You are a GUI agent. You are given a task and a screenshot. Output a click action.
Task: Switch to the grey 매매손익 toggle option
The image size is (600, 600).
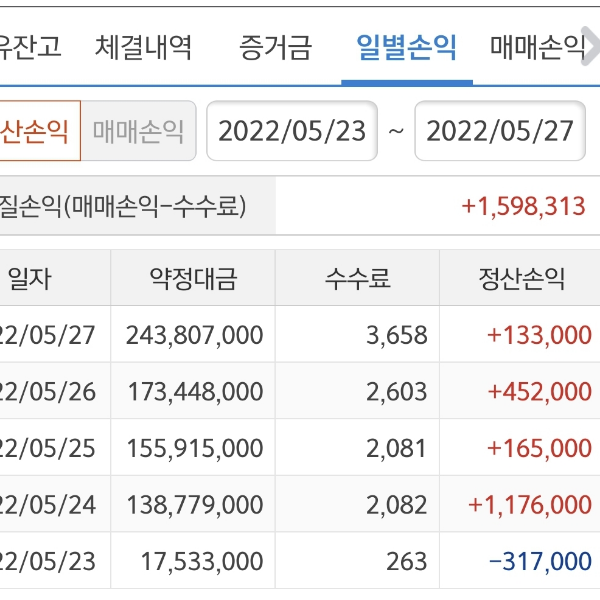(139, 130)
